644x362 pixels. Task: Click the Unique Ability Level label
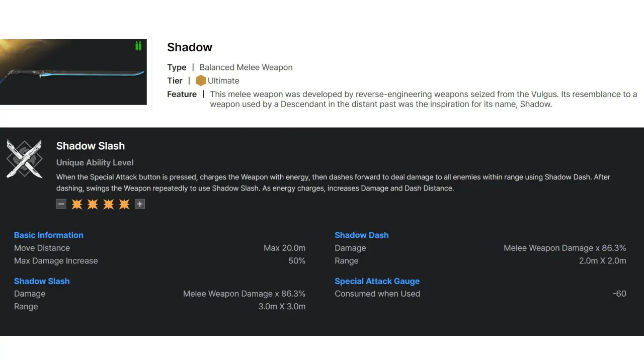pyautogui.click(x=95, y=162)
